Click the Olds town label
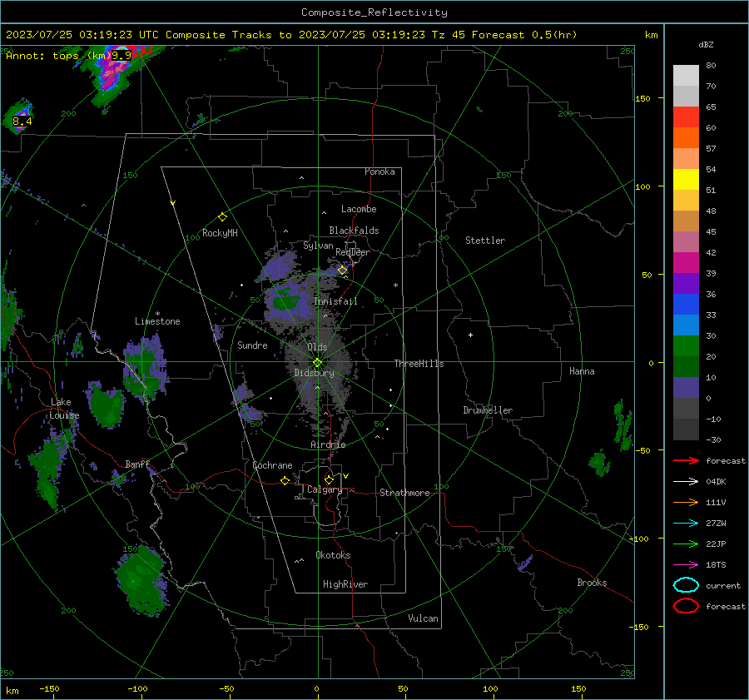The height and width of the screenshot is (700, 749). [317, 347]
